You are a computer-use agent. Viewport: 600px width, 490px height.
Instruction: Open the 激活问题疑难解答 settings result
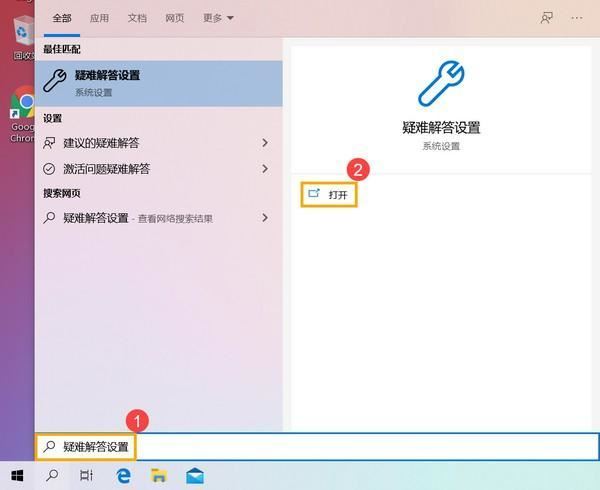point(105,169)
